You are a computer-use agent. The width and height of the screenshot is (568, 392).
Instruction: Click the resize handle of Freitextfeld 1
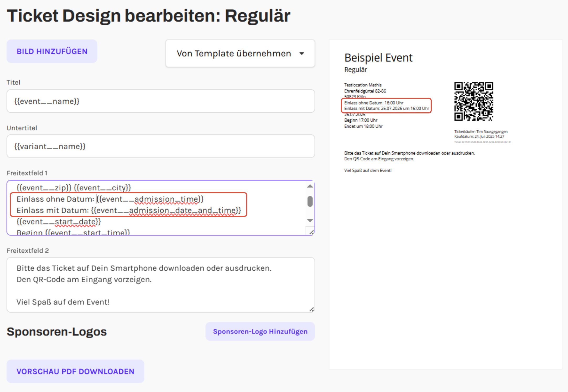(311, 232)
